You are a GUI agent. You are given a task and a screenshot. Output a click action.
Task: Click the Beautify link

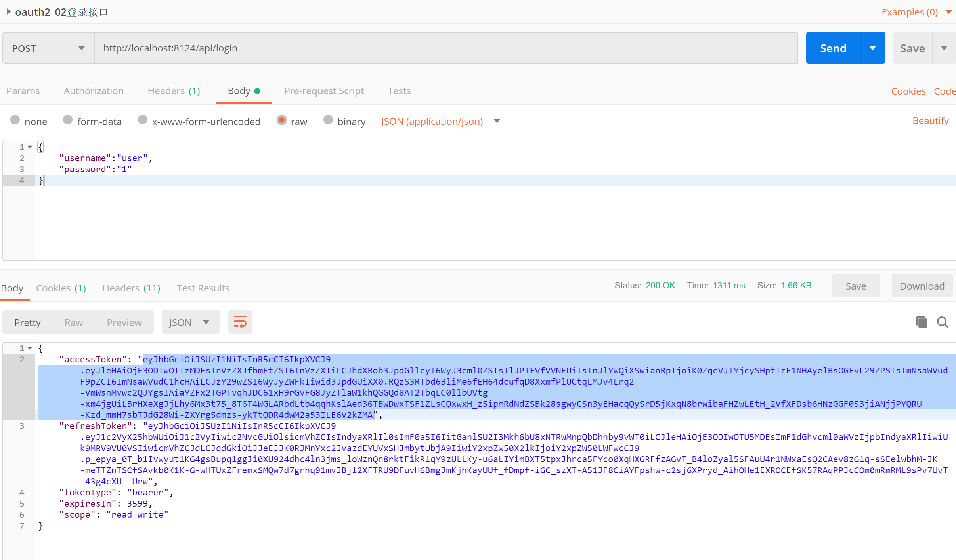(930, 120)
